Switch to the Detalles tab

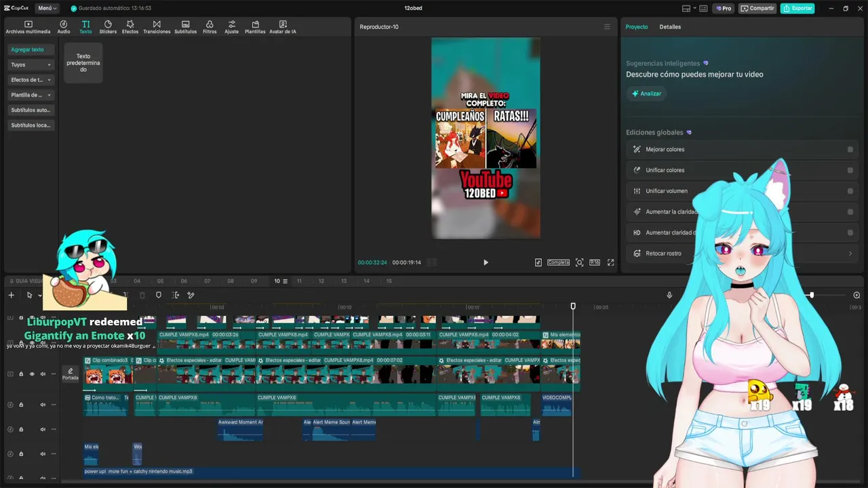point(670,27)
